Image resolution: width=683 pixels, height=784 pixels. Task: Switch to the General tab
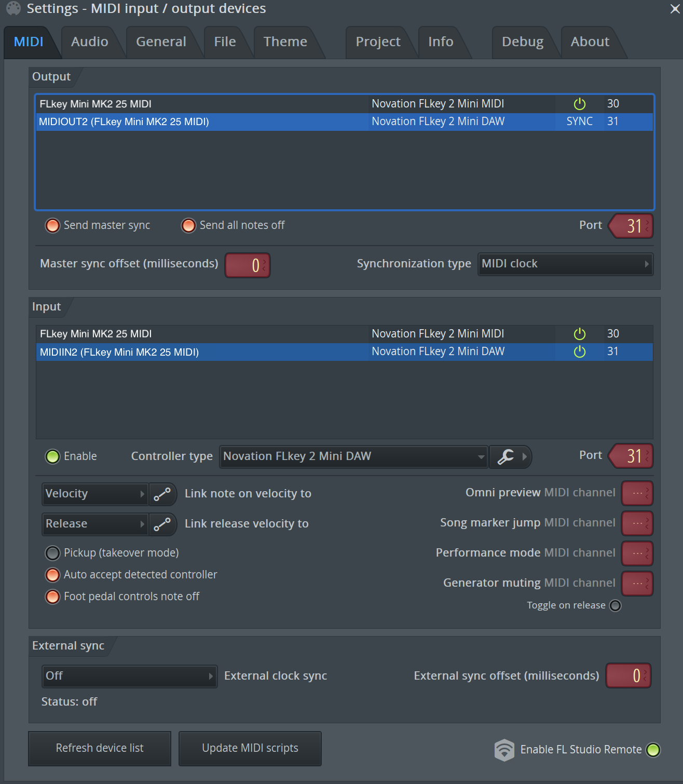(x=161, y=42)
